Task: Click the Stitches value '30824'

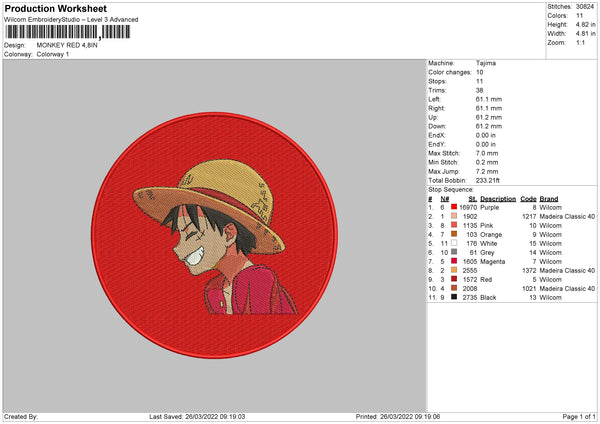Action: tap(585, 7)
